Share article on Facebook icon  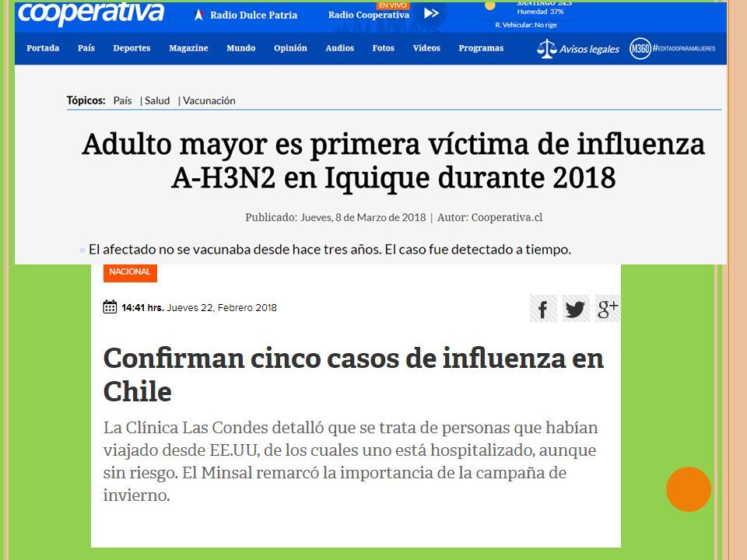pos(543,309)
